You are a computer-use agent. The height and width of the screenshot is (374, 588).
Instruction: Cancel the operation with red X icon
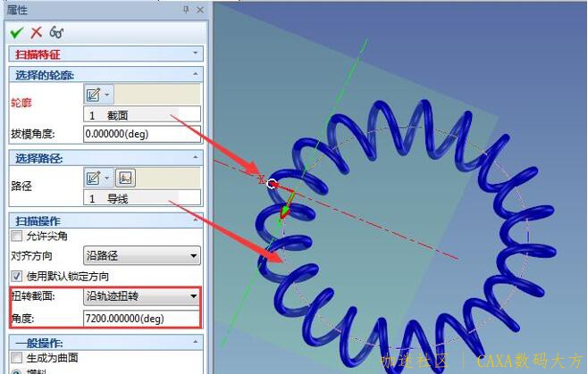click(37, 33)
